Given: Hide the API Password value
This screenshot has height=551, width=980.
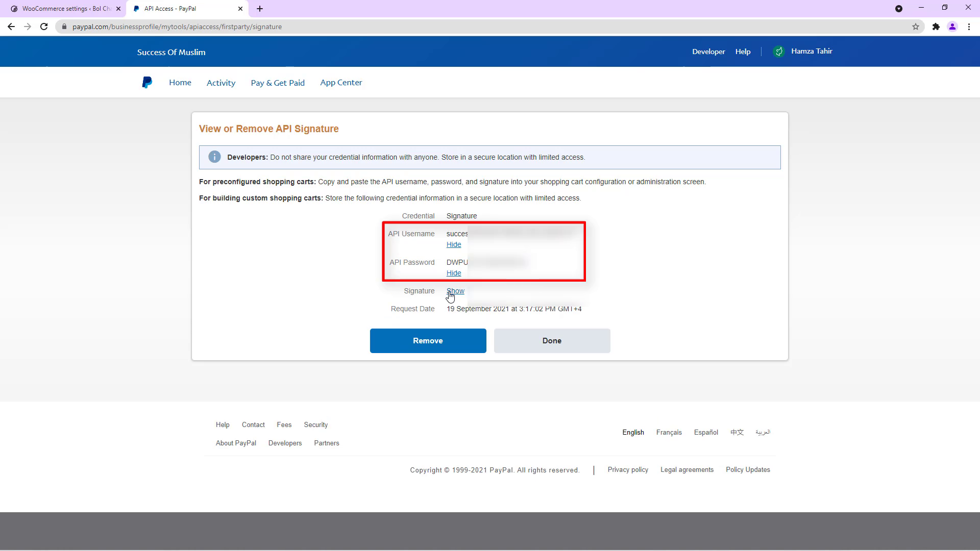Looking at the screenshot, I should 454,273.
